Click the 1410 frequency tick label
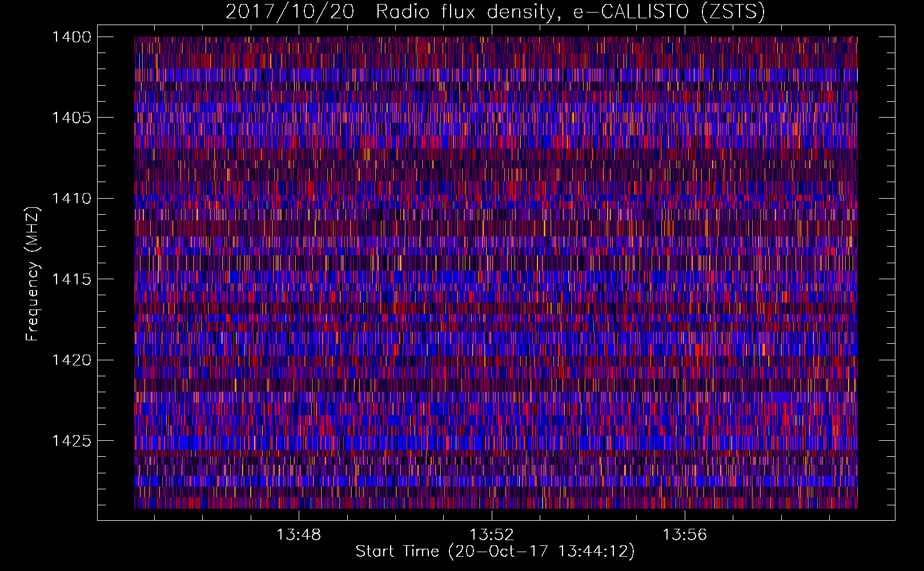 [x=71, y=199]
